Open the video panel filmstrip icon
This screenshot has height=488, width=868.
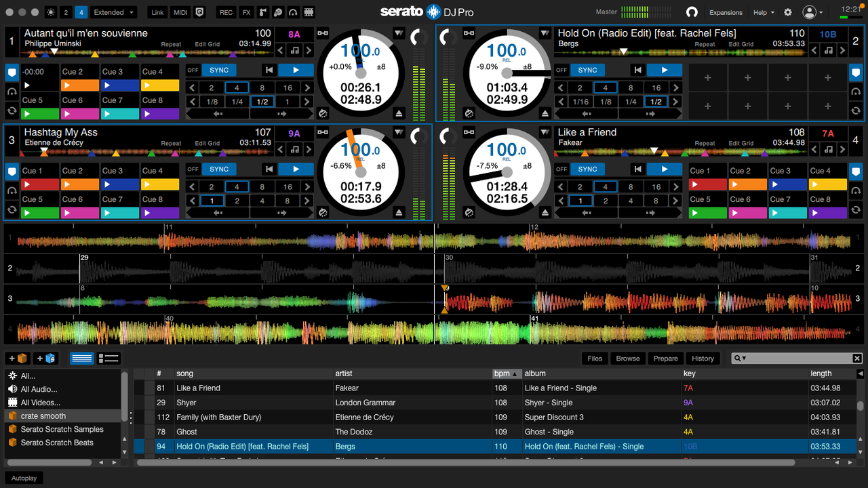pos(309,12)
